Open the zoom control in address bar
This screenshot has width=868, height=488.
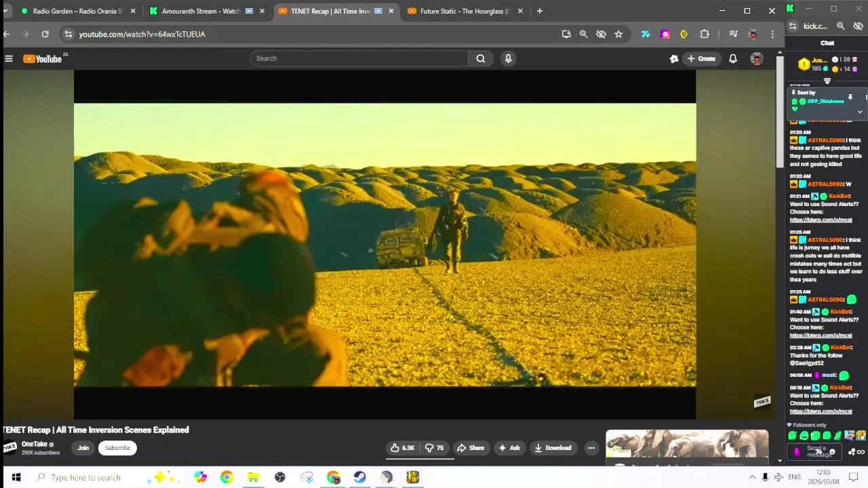583,34
